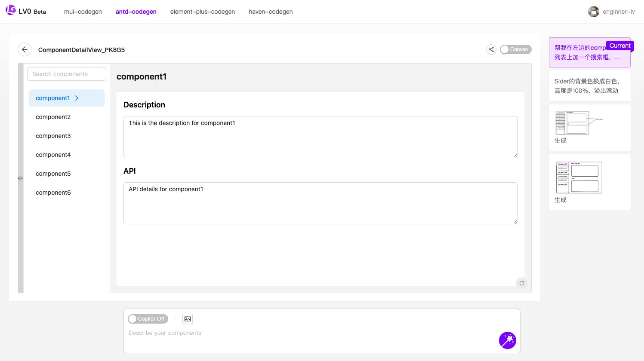
Task: Click the back arrow button
Action: 25,49
